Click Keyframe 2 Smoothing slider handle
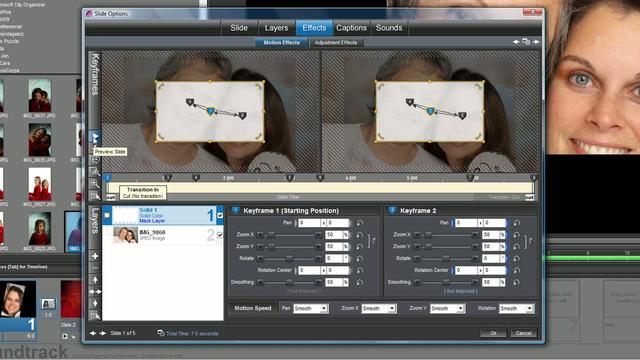 coord(446,282)
